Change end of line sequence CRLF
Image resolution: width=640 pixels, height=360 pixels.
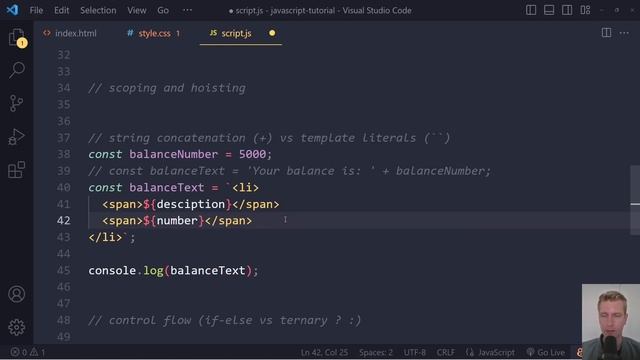pyautogui.click(x=445, y=352)
